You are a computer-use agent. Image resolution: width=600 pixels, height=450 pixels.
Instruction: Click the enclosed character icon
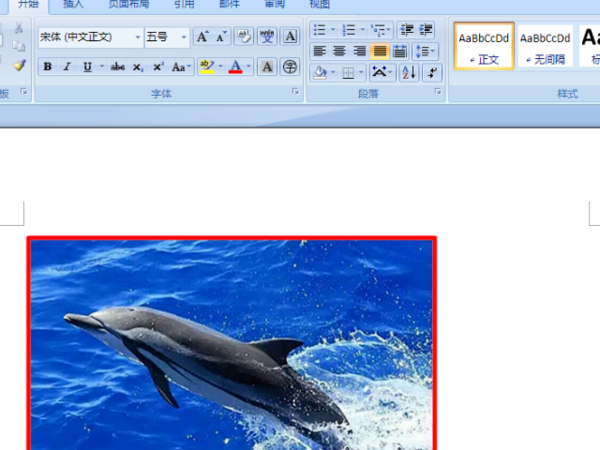pyautogui.click(x=290, y=67)
